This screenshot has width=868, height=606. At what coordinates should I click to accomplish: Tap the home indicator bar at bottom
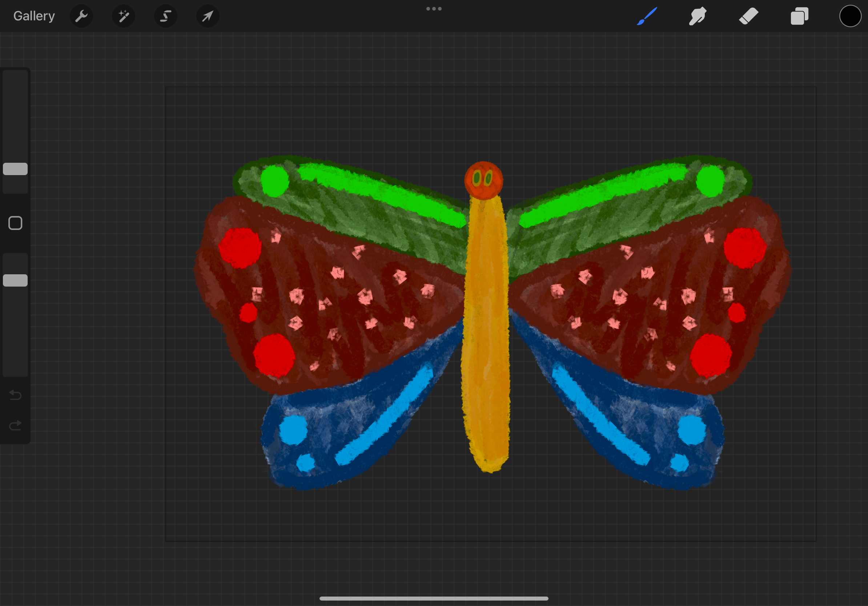click(434, 598)
